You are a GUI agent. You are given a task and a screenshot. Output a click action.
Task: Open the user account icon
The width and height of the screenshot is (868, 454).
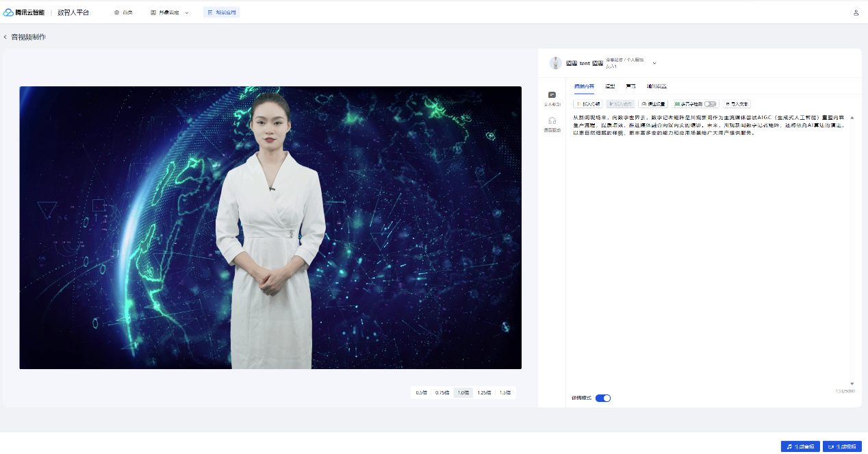[856, 12]
